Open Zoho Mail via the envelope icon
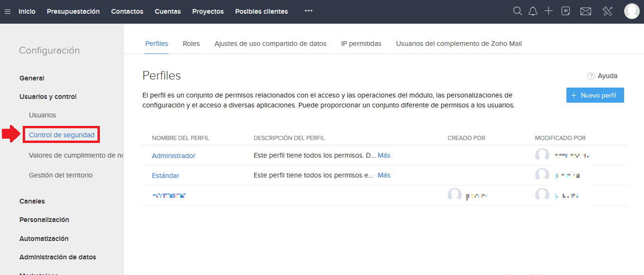Viewport: 644px width, 275px height. point(585,10)
